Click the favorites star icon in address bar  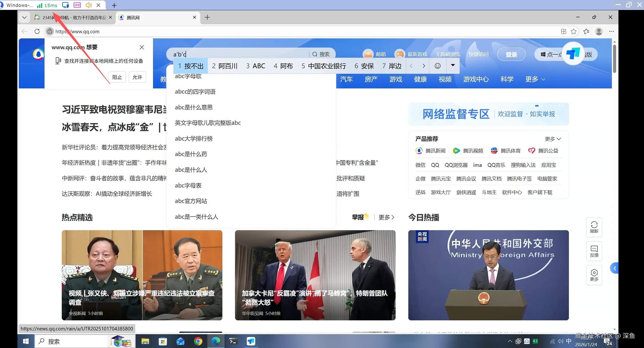(x=573, y=31)
